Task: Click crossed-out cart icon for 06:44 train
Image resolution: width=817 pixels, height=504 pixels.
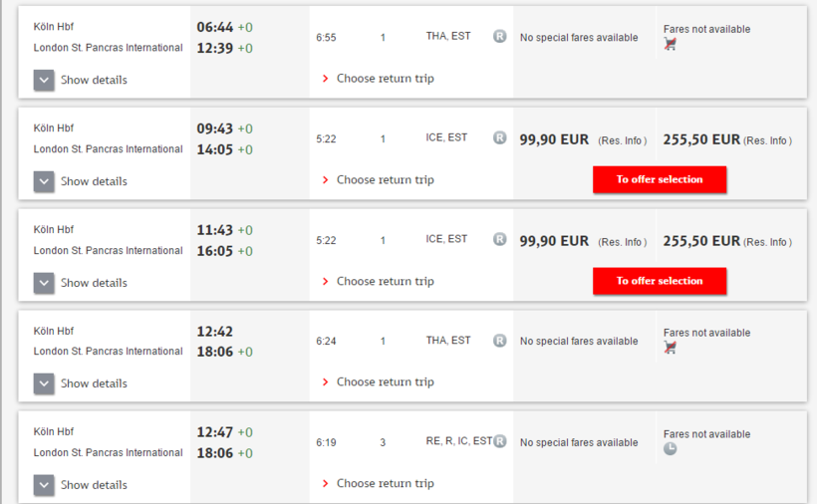Action: (x=671, y=45)
